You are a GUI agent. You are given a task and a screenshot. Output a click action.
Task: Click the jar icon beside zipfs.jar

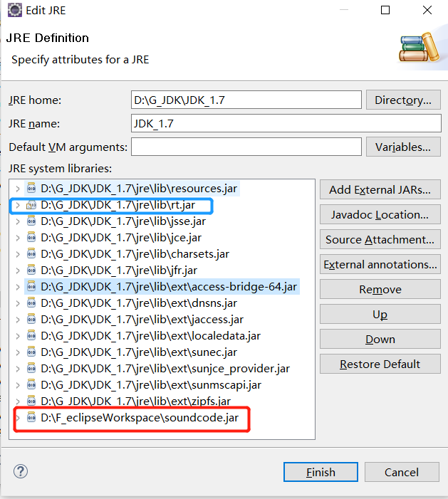click(x=31, y=401)
